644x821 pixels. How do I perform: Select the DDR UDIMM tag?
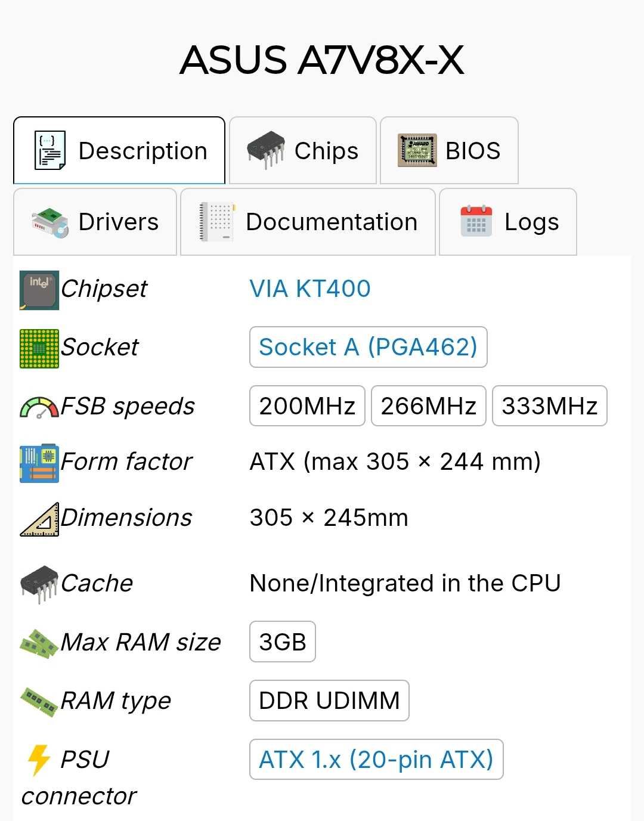pos(329,701)
